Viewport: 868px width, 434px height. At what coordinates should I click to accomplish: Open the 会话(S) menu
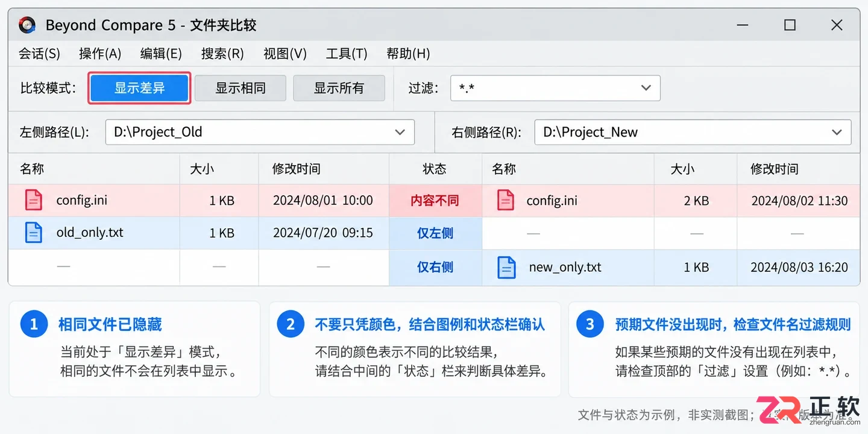[40, 54]
